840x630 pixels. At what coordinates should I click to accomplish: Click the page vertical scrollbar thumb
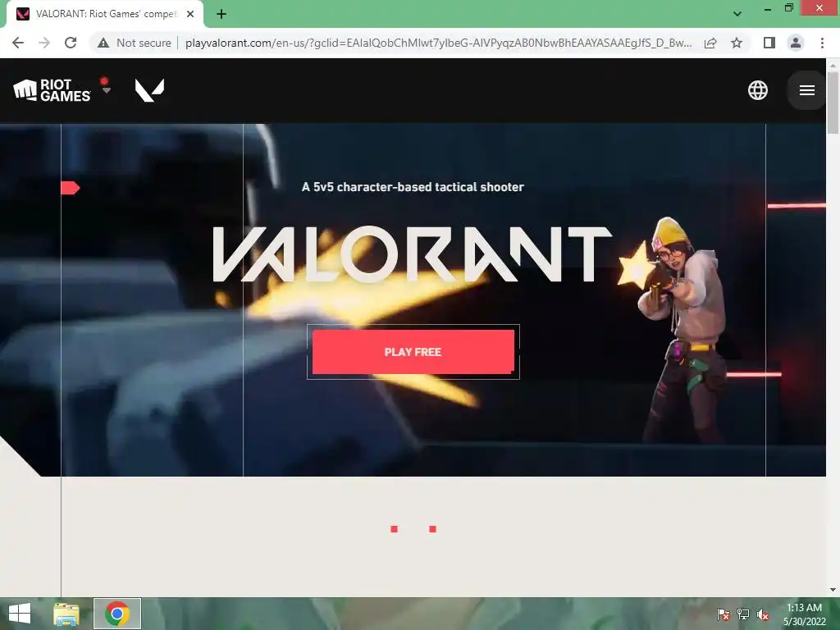pyautogui.click(x=833, y=102)
